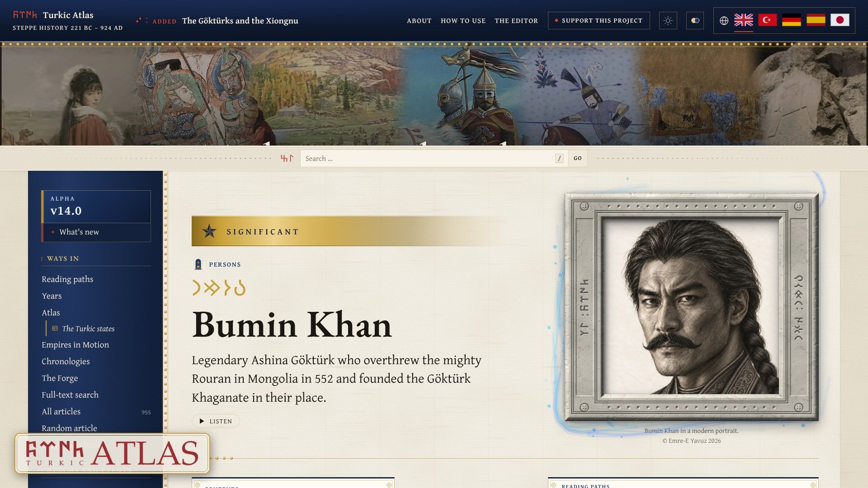Viewport: 868px width, 488px height.
Task: Open All articles list
Action: click(x=61, y=412)
